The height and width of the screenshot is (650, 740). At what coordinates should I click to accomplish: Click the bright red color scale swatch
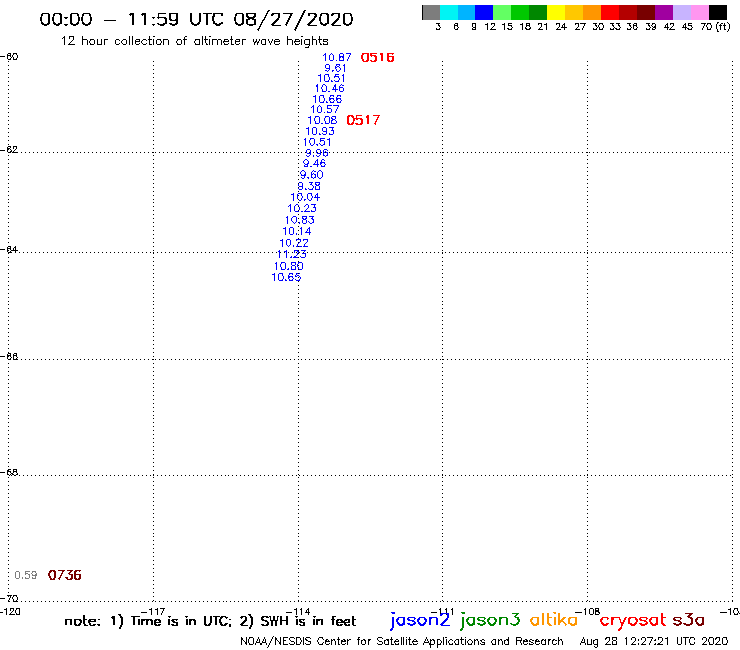pyautogui.click(x=610, y=12)
